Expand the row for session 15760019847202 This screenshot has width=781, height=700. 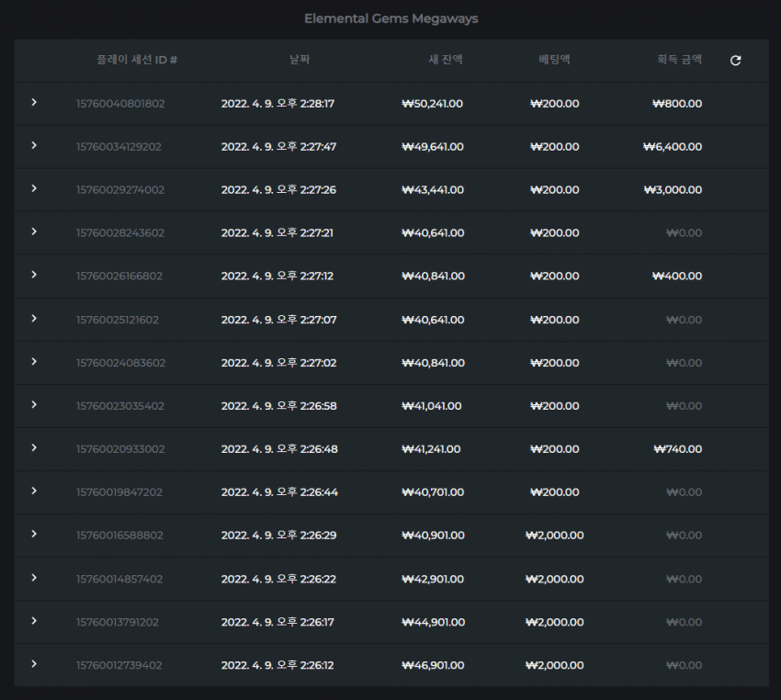tap(34, 491)
